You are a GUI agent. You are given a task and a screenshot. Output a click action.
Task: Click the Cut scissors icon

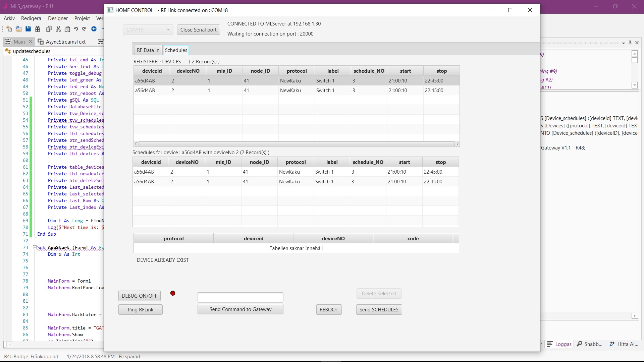point(58,29)
